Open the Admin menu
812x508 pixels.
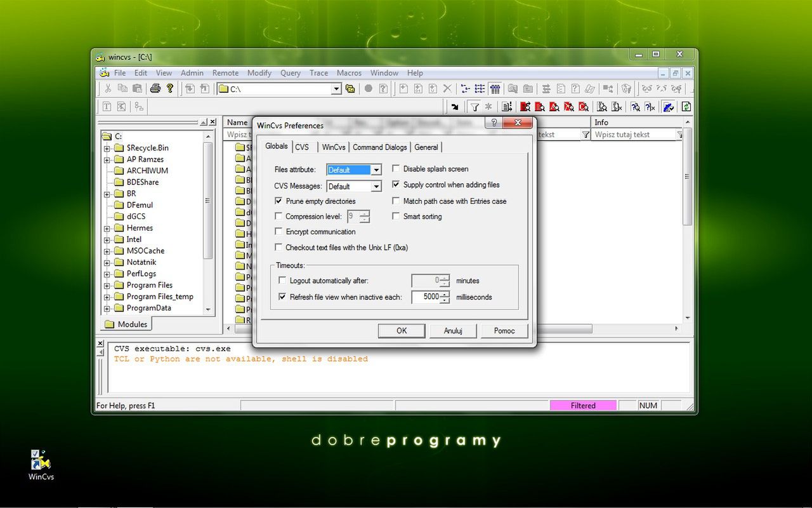192,73
